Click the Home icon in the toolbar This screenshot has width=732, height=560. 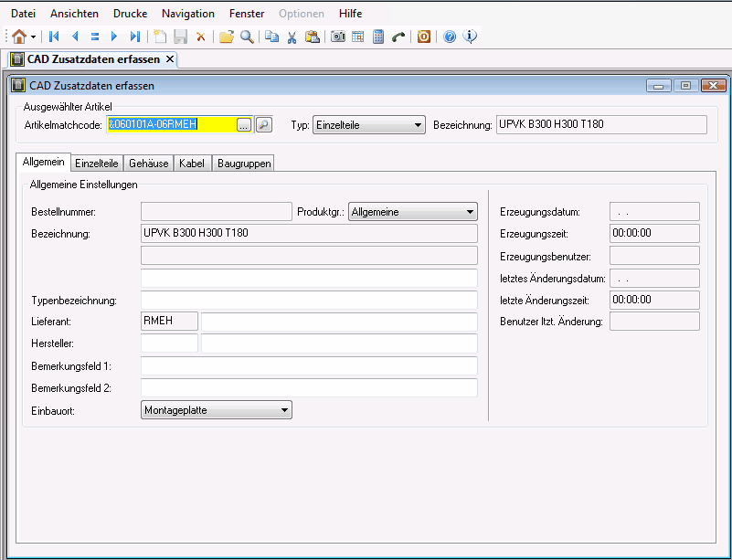point(19,37)
